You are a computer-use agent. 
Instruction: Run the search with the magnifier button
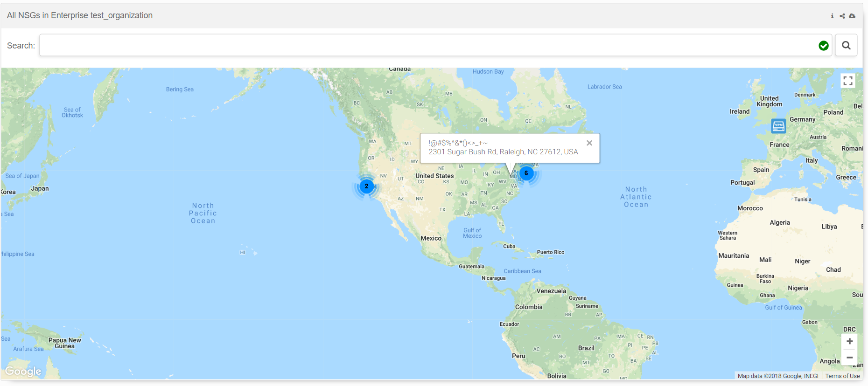coord(846,45)
